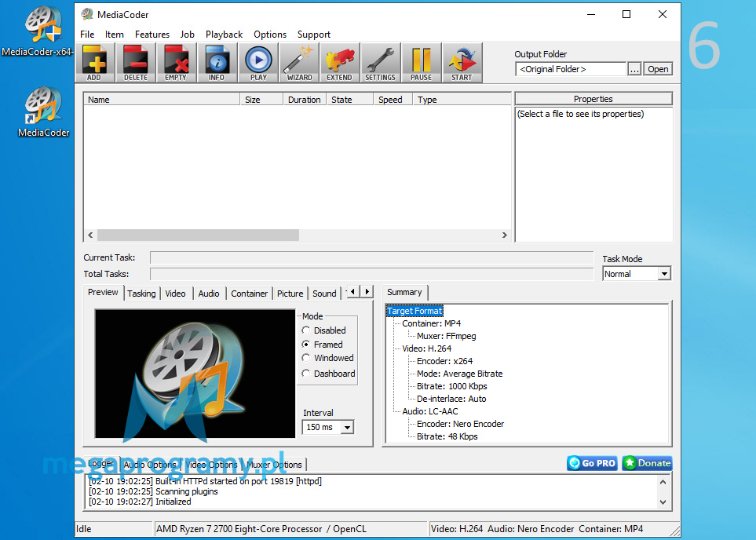The width and height of the screenshot is (756, 540).
Task: Switch to the Container tab
Action: pyautogui.click(x=249, y=293)
